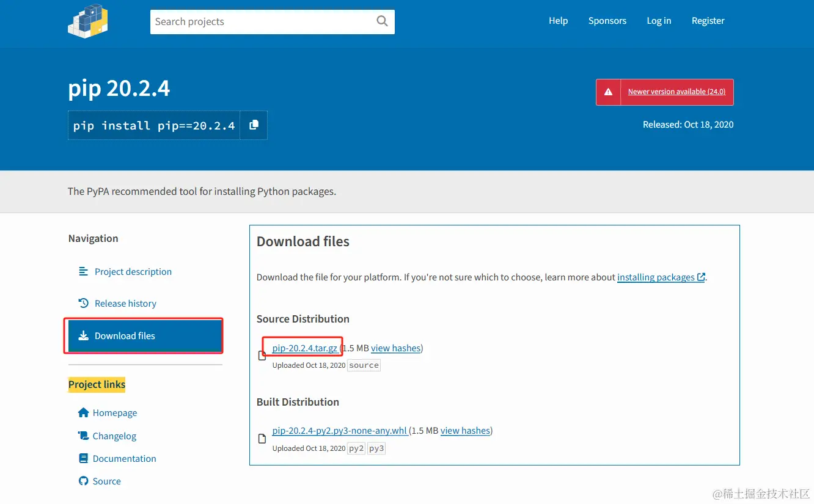Image resolution: width=814 pixels, height=504 pixels.
Task: View hashes for the wheel file
Action: [466, 431]
